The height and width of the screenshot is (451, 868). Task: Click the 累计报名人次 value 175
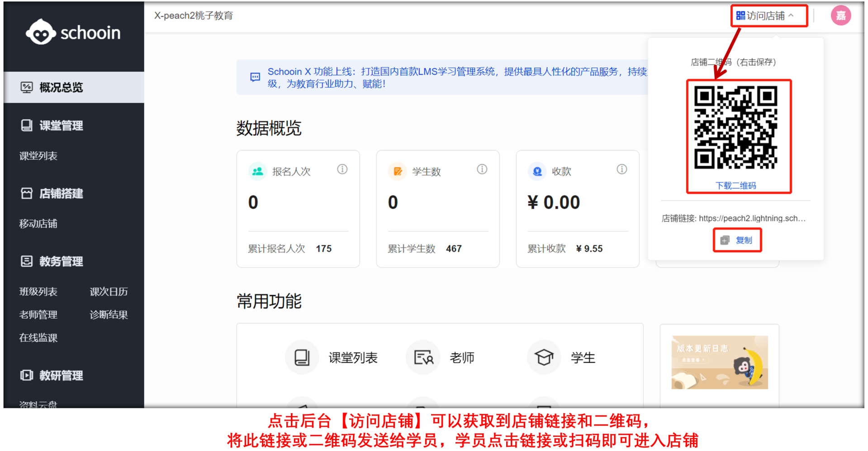pos(324,249)
